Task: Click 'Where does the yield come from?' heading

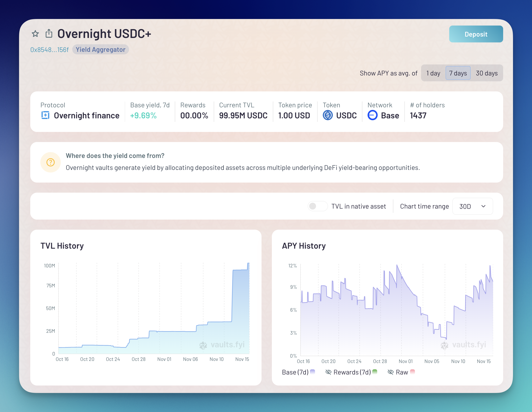Action: tap(115, 156)
